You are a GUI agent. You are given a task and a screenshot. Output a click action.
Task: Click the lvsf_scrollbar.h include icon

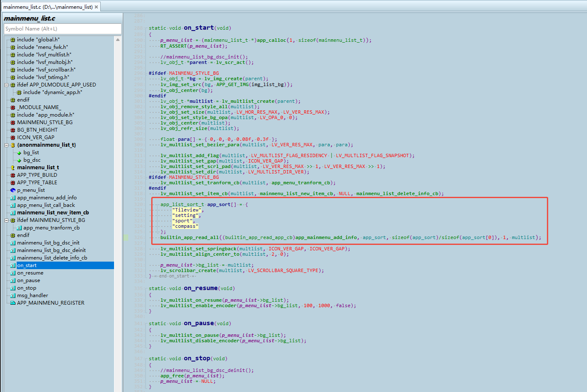coord(13,70)
